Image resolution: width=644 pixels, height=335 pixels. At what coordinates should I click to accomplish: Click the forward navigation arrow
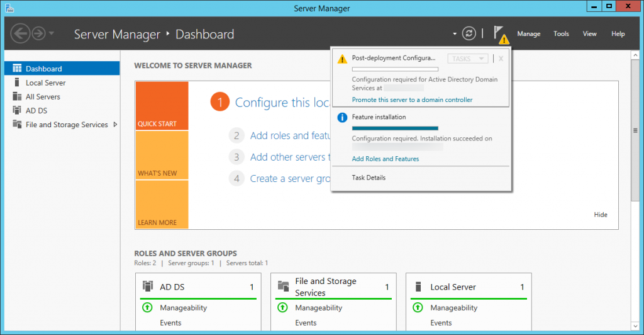pos(38,33)
